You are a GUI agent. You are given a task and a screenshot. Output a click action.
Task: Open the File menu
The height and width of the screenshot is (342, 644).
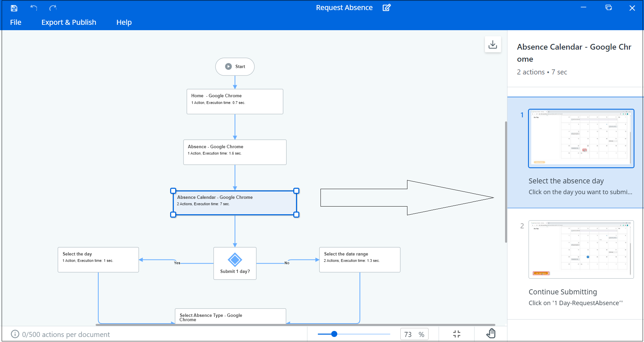pyautogui.click(x=16, y=22)
